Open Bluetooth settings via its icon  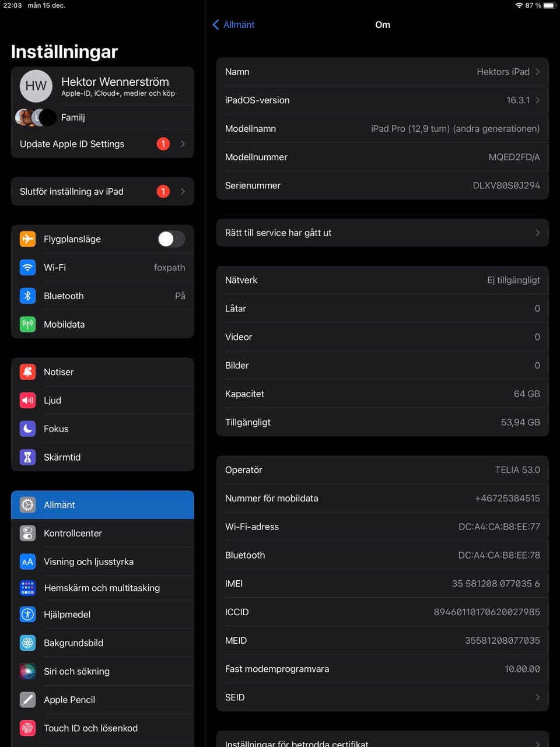[x=27, y=296]
